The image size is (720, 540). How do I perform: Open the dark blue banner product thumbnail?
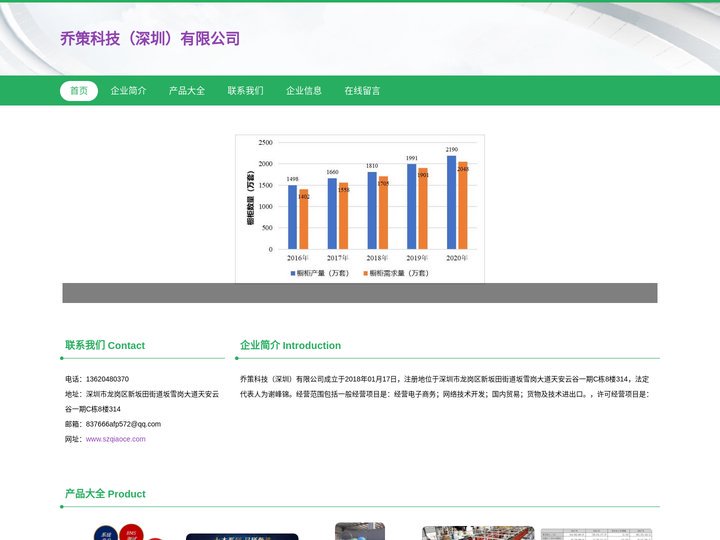pos(242,536)
